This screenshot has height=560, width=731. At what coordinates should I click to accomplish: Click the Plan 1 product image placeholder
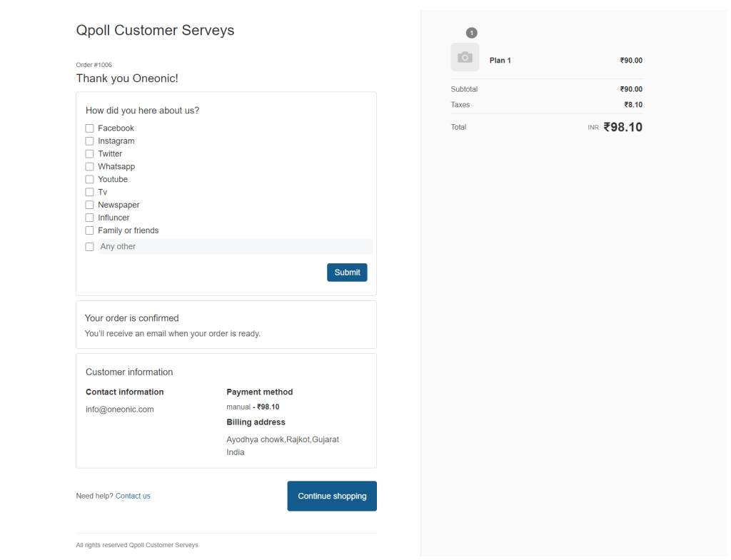(465, 57)
